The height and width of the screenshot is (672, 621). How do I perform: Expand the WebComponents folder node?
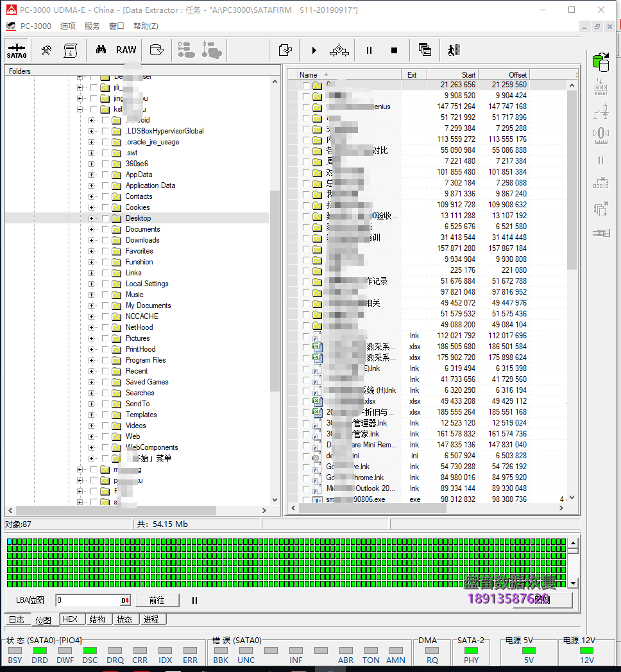[91, 447]
